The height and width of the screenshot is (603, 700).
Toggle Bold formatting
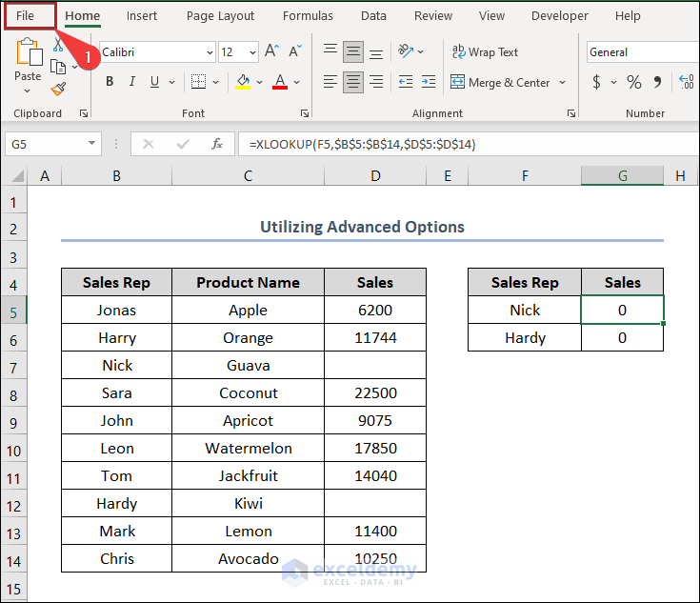click(110, 83)
